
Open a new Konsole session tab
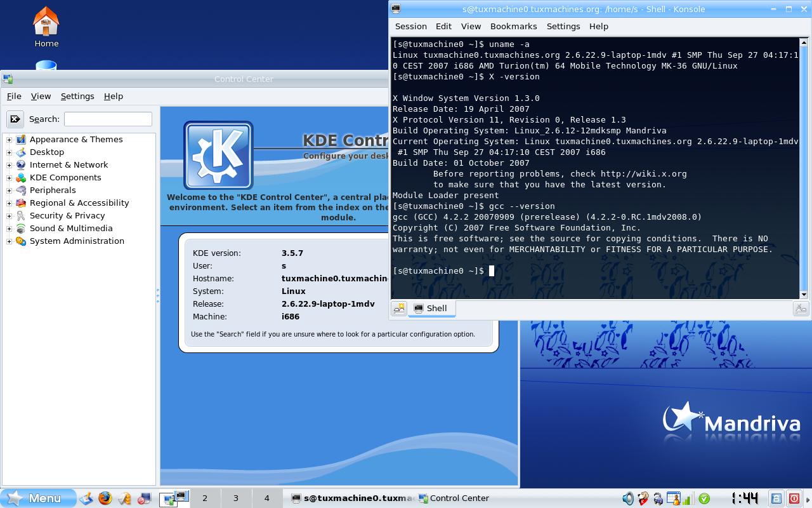(399, 309)
